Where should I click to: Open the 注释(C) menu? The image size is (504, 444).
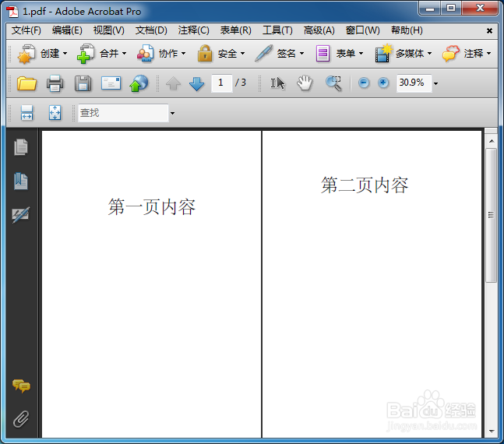193,30
